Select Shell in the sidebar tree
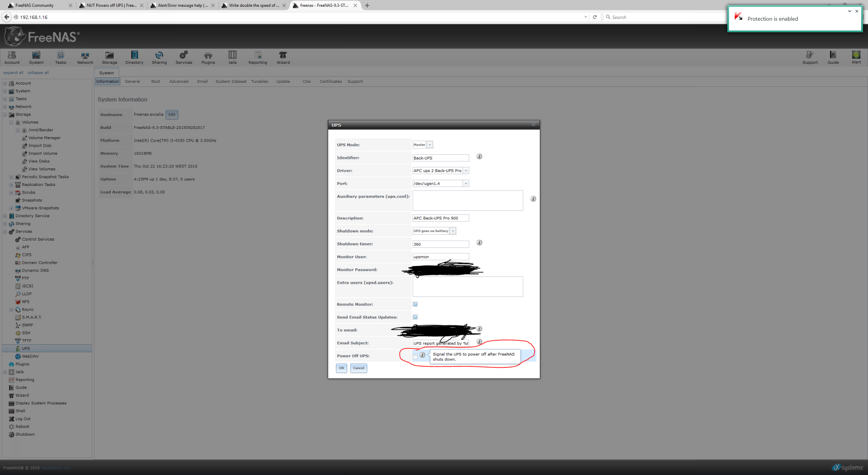Viewport: 868px width, 475px height. pos(20,411)
